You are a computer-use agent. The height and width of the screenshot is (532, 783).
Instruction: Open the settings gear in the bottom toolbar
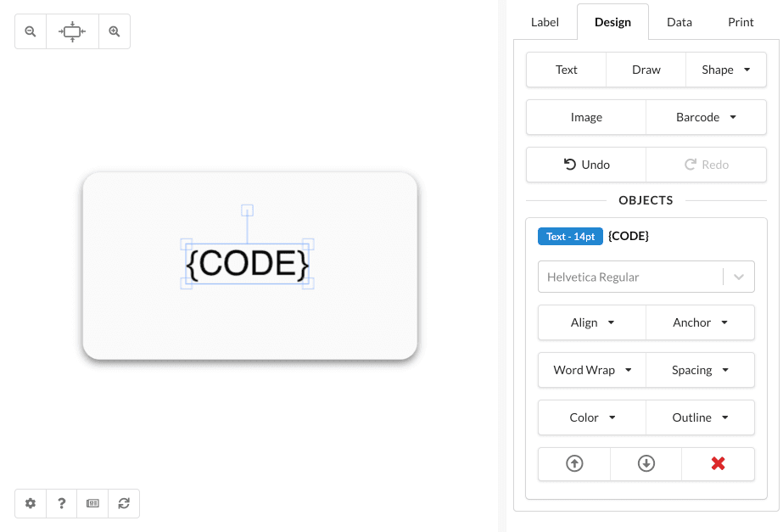30,503
